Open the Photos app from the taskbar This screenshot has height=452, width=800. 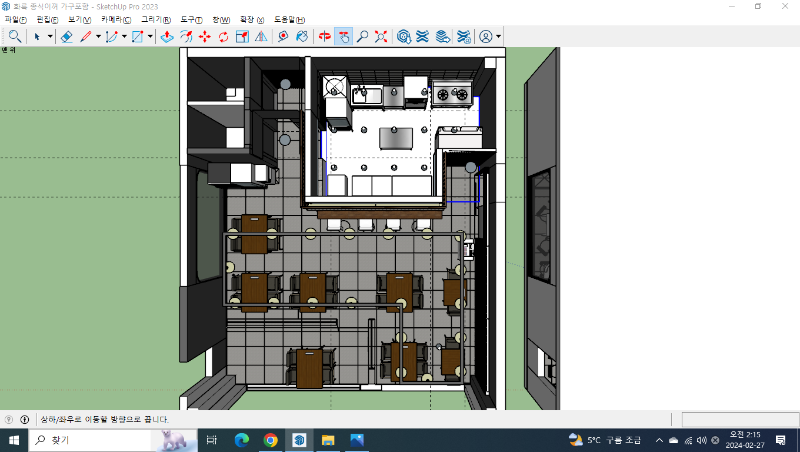pos(357,440)
